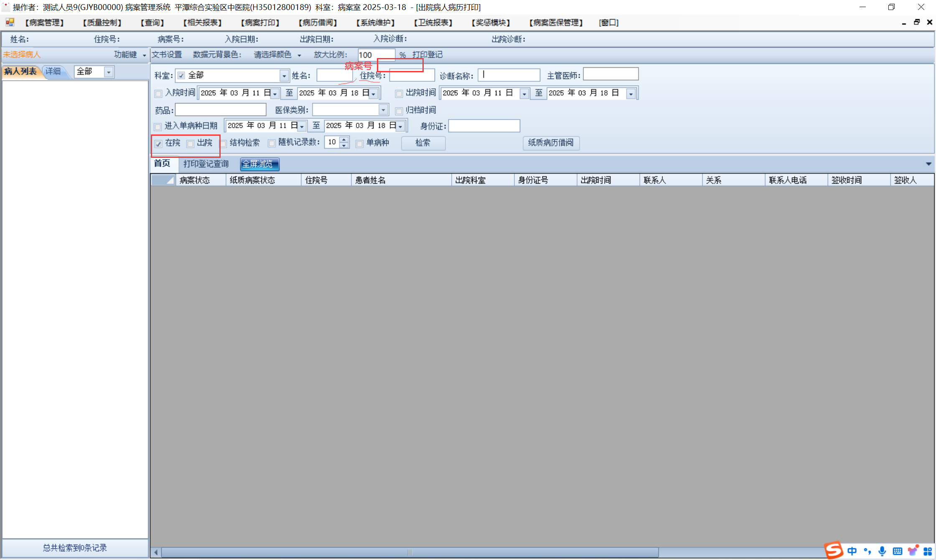Click the Sogou punctuation mode icon
Screen dimensions: 936x560
click(867, 551)
